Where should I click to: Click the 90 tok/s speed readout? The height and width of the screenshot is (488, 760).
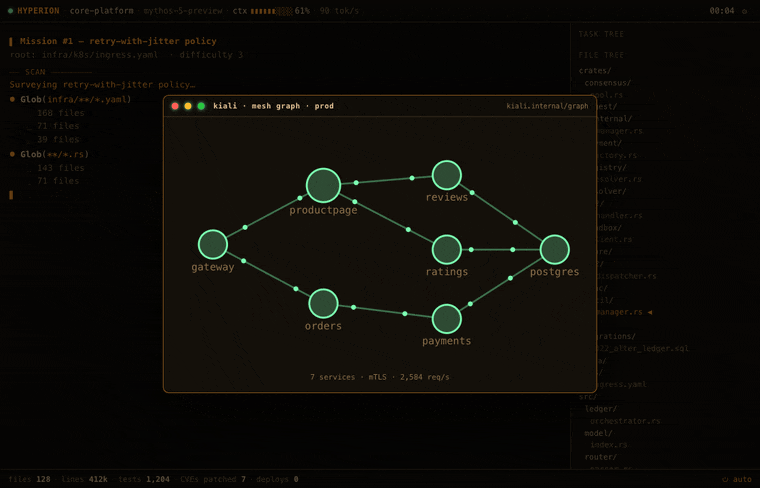point(339,11)
